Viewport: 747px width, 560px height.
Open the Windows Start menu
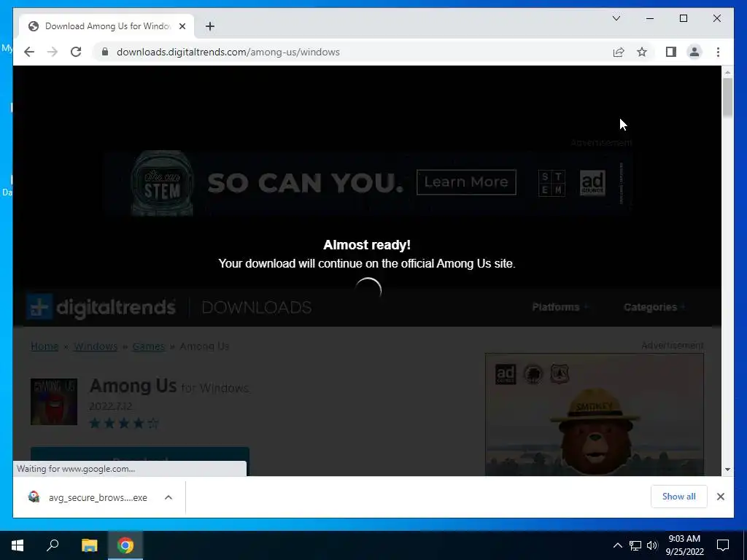point(18,545)
